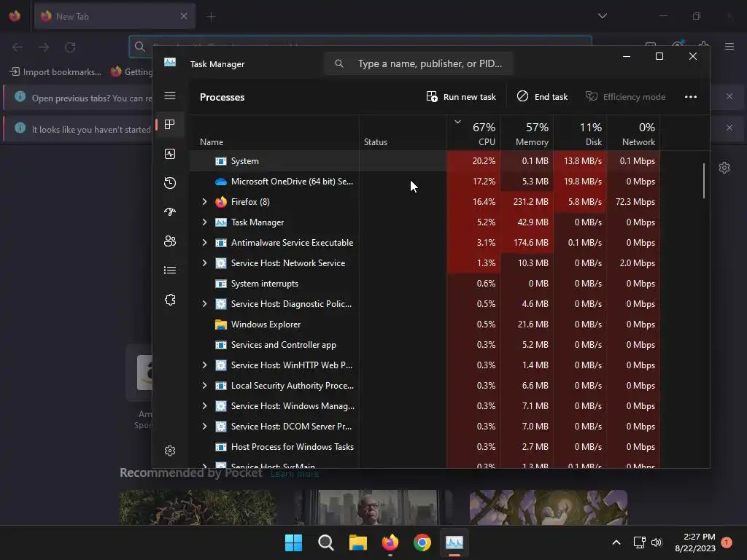Viewport: 747px width, 560px height.
Task: Click the Task Manager search input field
Action: [419, 63]
